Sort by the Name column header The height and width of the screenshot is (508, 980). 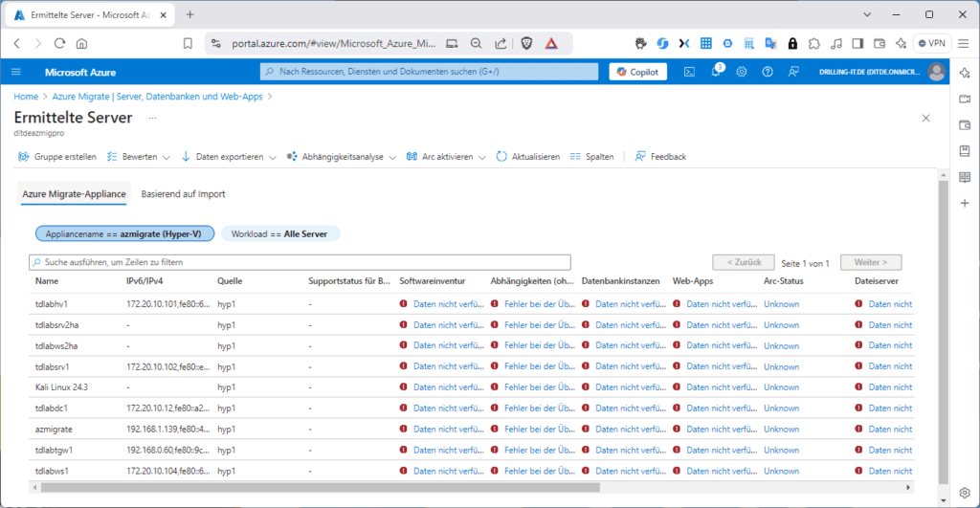tap(47, 281)
